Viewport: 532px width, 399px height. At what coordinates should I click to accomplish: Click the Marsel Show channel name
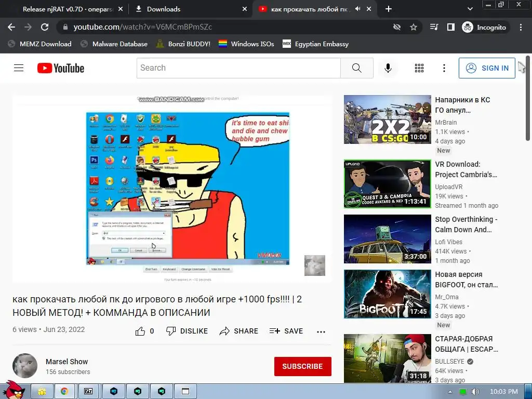click(67, 362)
